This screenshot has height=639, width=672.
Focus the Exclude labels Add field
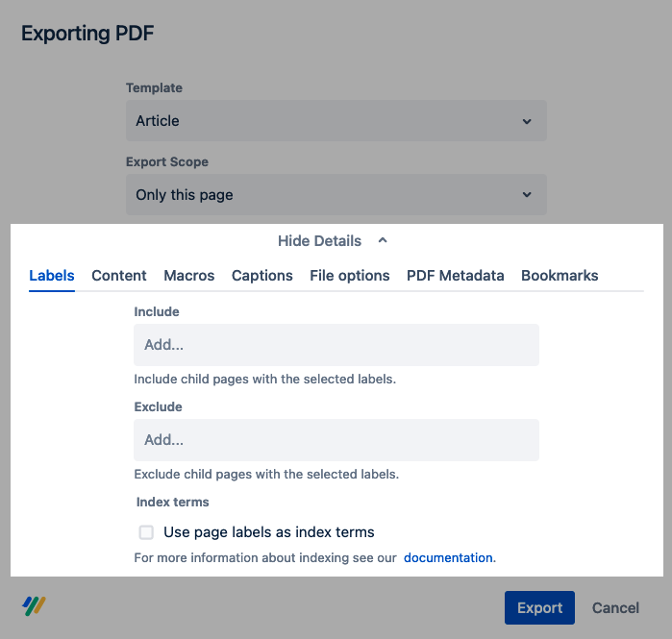coord(336,440)
